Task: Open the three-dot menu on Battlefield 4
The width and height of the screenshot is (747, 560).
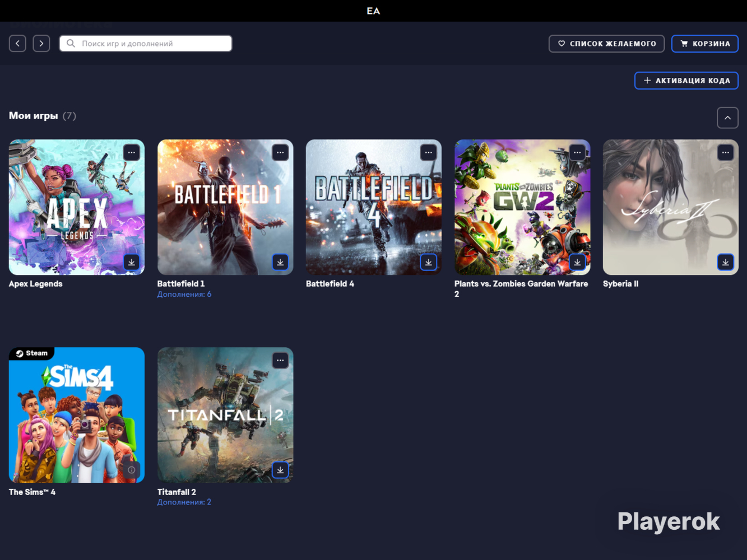Action: (x=429, y=152)
